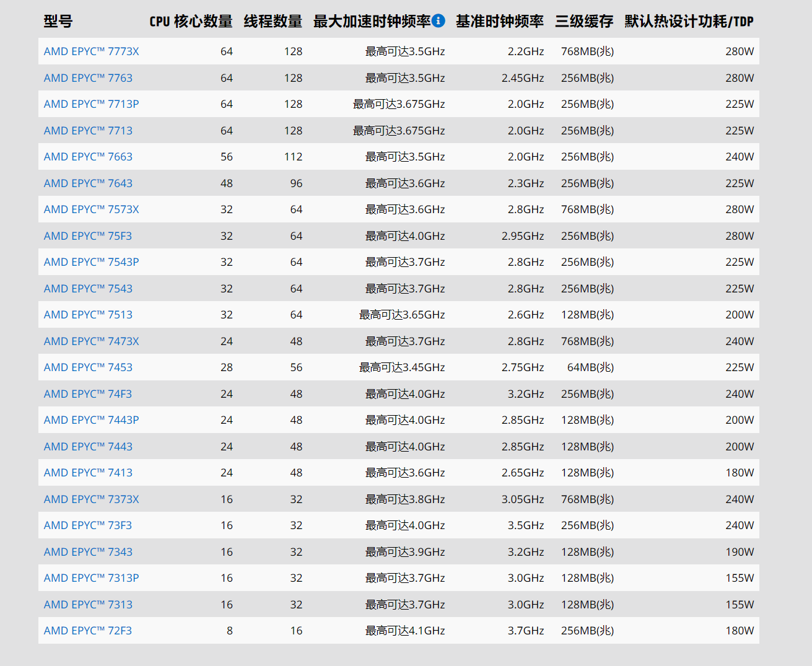Image resolution: width=812 pixels, height=666 pixels.
Task: Click 2.75GHz in the 7453 row
Action: point(523,367)
